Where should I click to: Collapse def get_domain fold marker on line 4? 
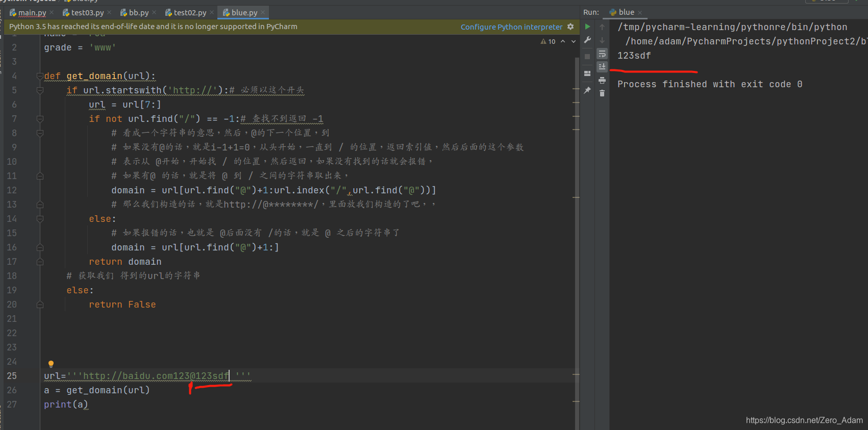(40, 76)
